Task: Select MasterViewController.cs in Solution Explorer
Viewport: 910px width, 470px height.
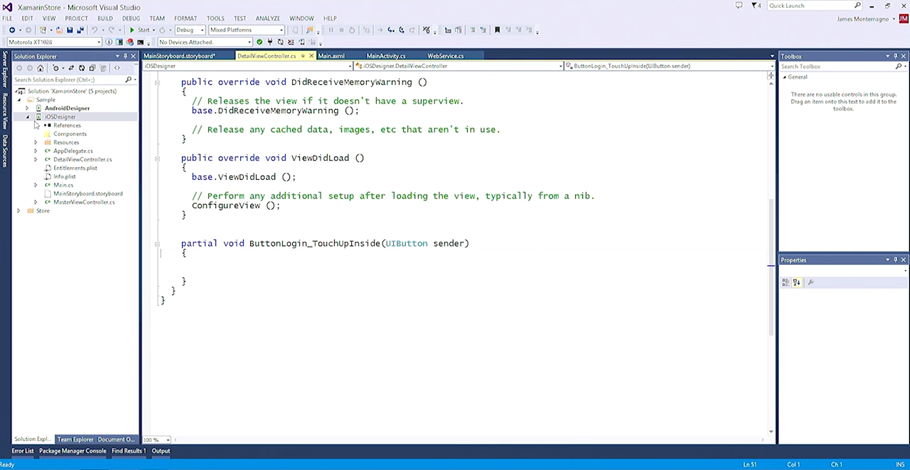Action: pos(84,202)
